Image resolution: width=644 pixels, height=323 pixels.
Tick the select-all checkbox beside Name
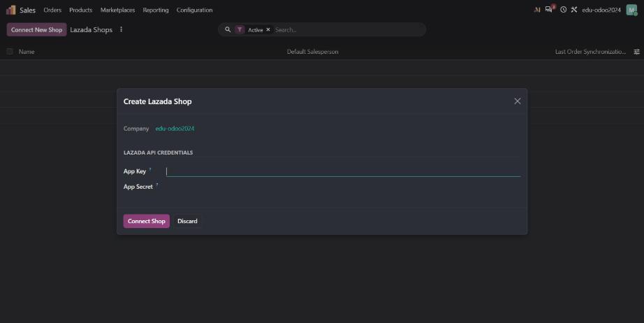coord(10,51)
